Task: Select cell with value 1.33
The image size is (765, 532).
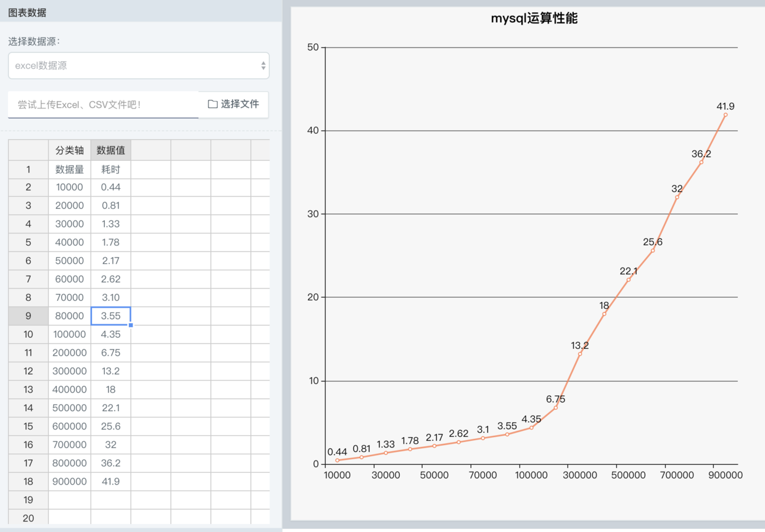Action: pyautogui.click(x=110, y=224)
